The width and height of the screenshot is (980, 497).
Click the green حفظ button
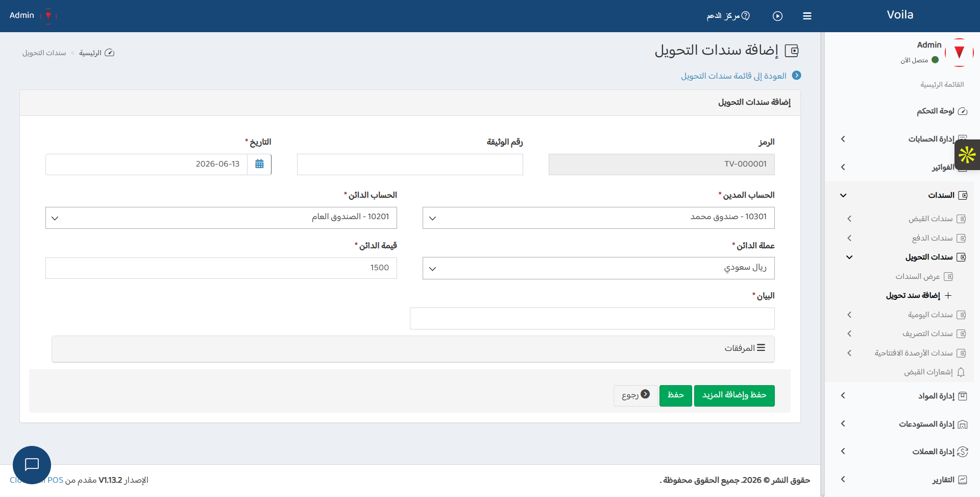point(676,396)
